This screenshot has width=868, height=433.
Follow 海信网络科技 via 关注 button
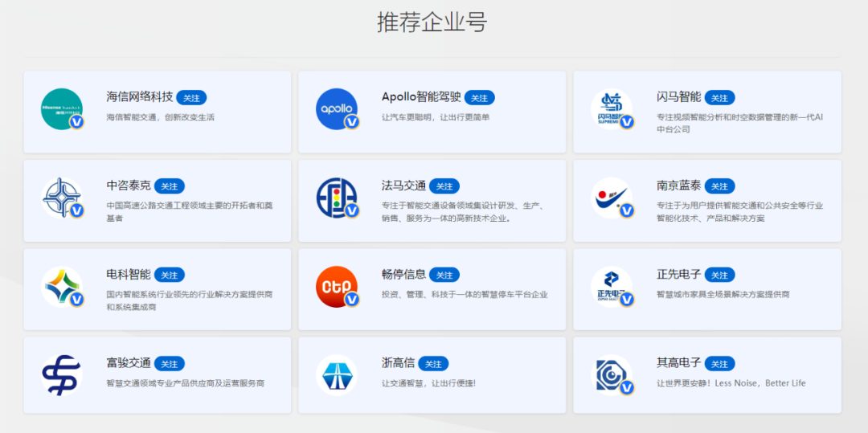pyautogui.click(x=191, y=98)
